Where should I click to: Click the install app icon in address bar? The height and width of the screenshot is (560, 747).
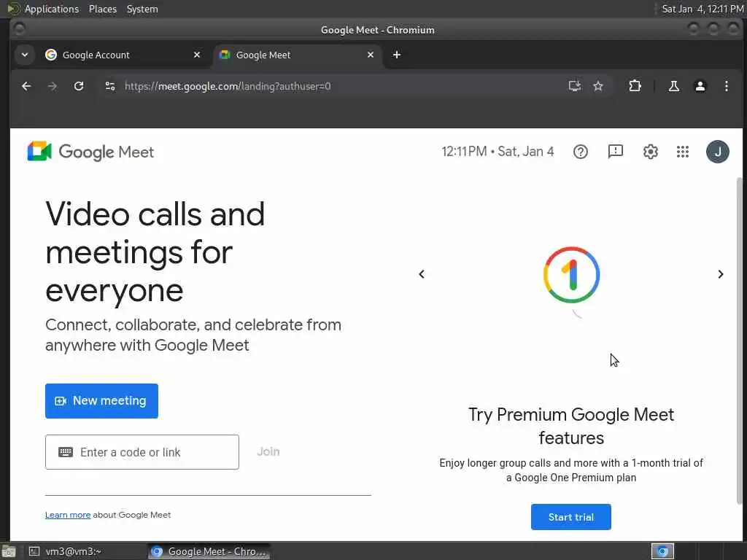coord(575,86)
